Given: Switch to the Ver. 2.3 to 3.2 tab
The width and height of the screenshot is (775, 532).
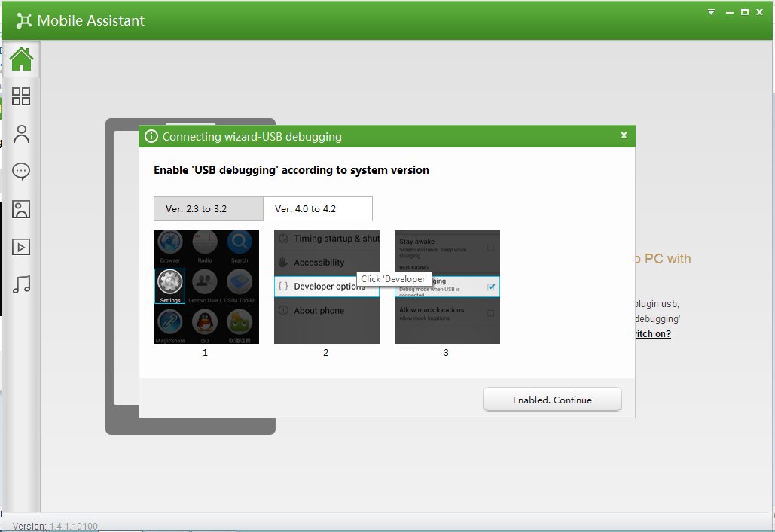Looking at the screenshot, I should 208,209.
